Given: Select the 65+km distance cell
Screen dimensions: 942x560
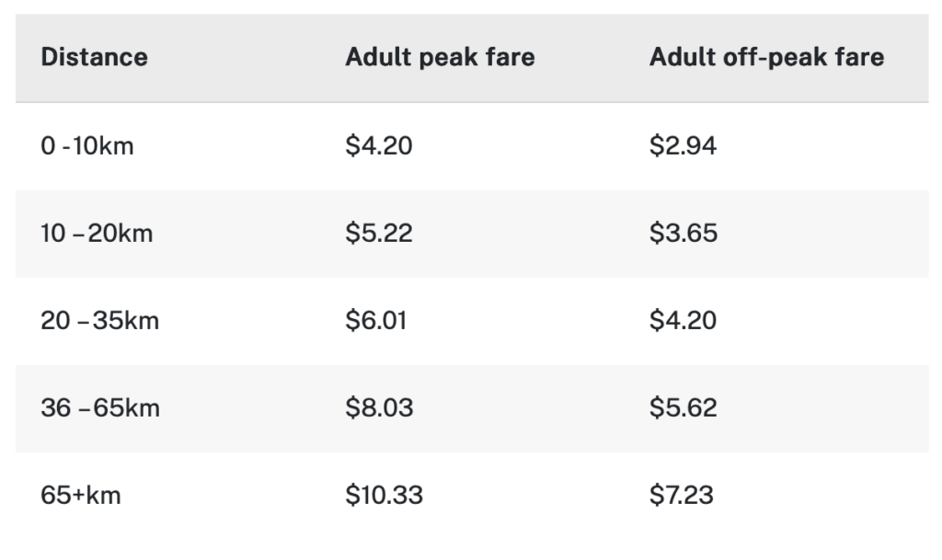Looking at the screenshot, I should [x=81, y=496].
